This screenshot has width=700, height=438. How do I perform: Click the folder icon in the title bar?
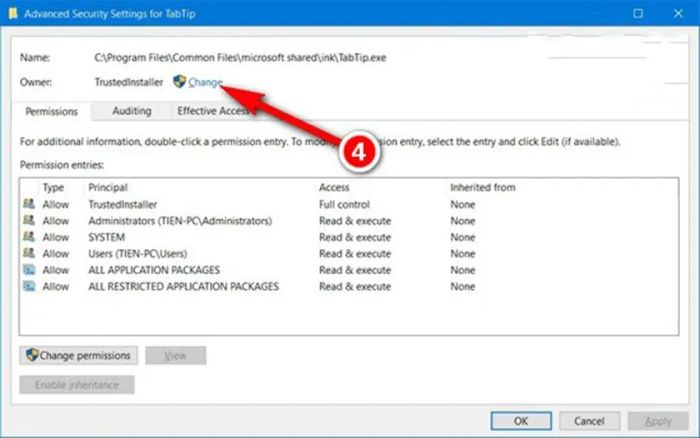(13, 13)
